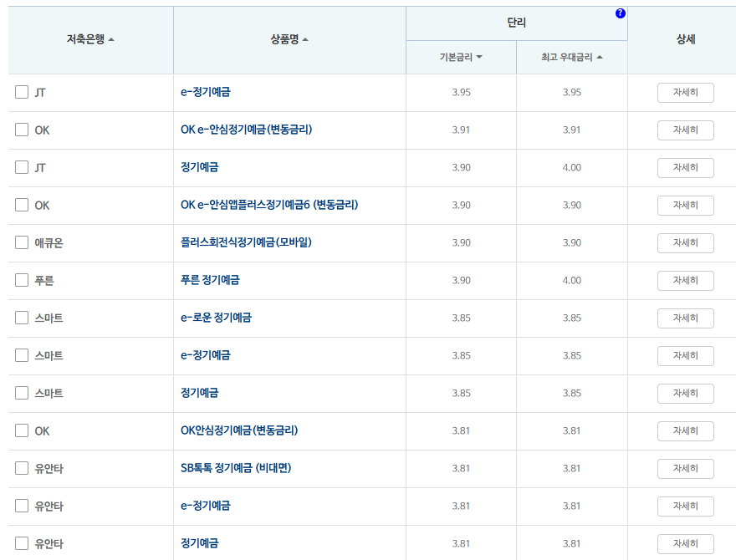Viewport: 736px width, 560px height.
Task: Select checkbox for 스마트 정기예금 row
Action: [22, 393]
